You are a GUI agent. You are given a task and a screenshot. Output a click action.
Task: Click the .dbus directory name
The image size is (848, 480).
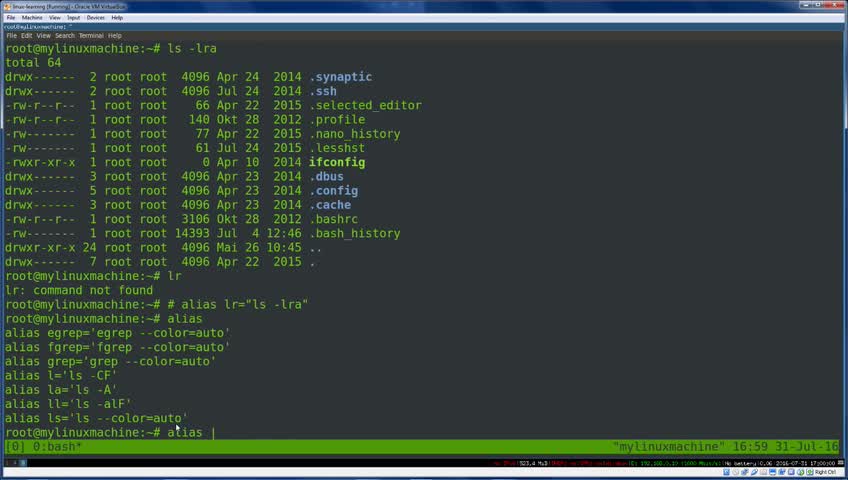(326, 176)
